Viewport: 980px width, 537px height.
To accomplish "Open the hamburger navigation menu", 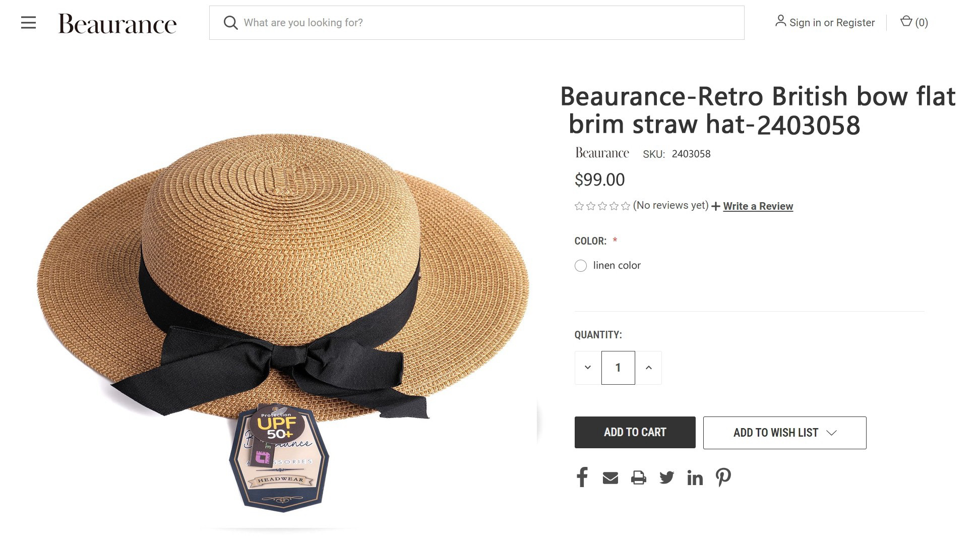I will 28,23.
